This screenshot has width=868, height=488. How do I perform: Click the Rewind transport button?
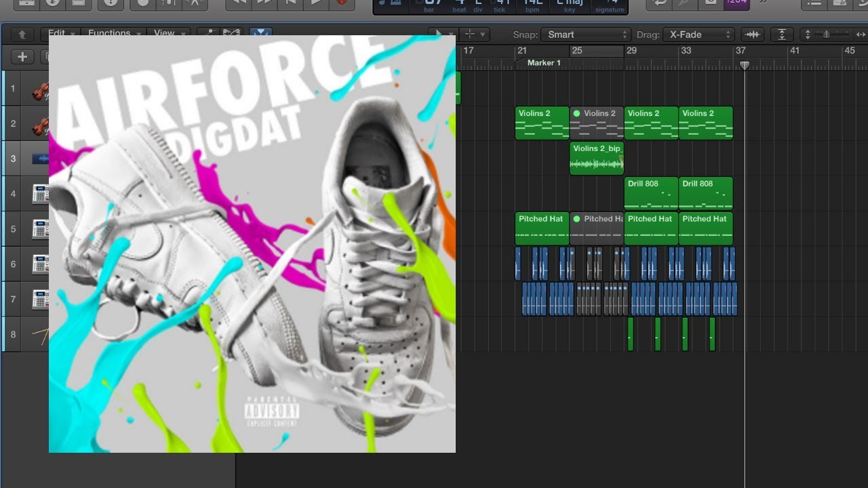(239, 3)
